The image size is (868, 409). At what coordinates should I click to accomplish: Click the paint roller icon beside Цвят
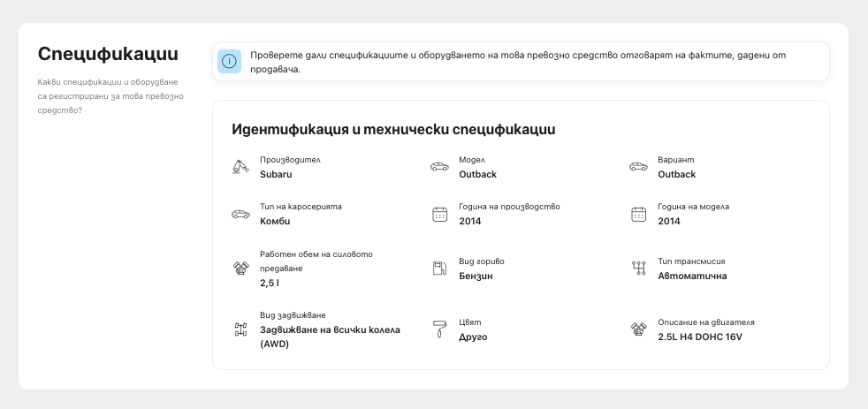pos(439,329)
